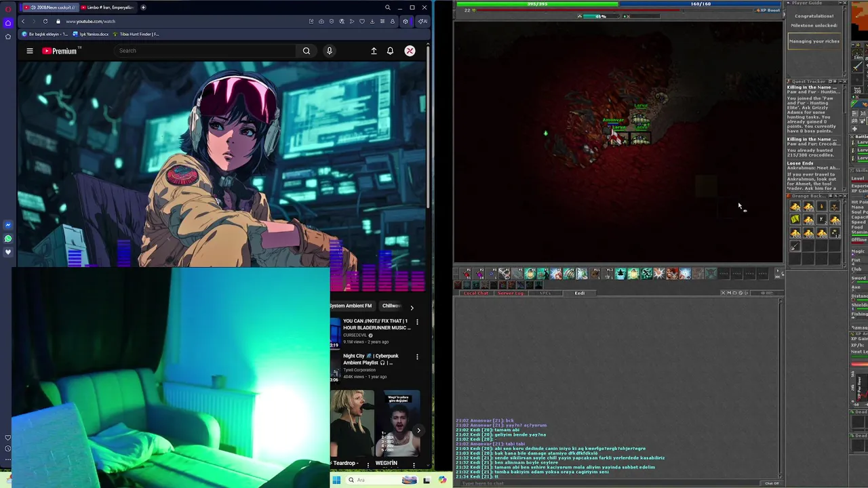Filter by Chillwave chip
The image size is (868, 488).
(x=392, y=306)
